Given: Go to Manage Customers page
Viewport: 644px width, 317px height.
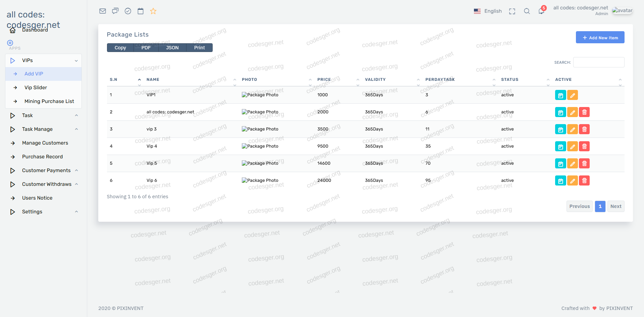Looking at the screenshot, I should coord(45,143).
